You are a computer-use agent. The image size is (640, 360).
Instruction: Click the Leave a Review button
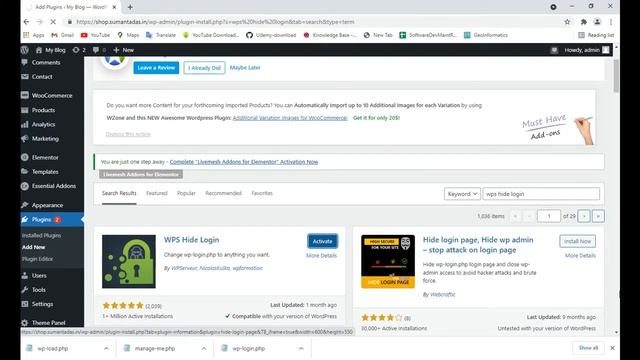156,68
